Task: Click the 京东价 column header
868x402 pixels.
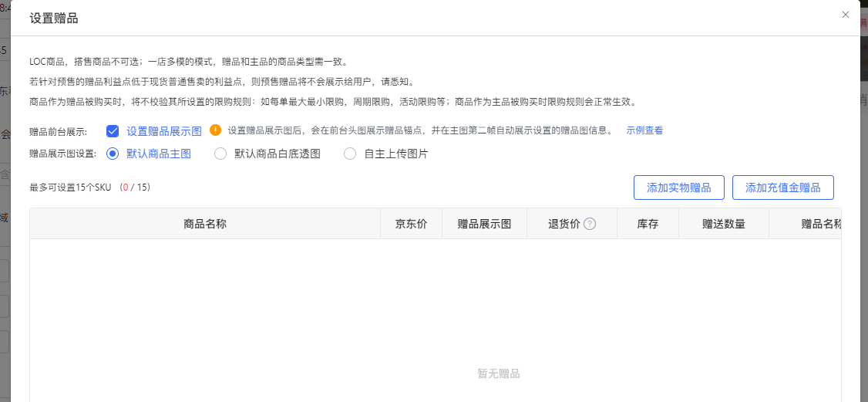Action: pos(411,224)
